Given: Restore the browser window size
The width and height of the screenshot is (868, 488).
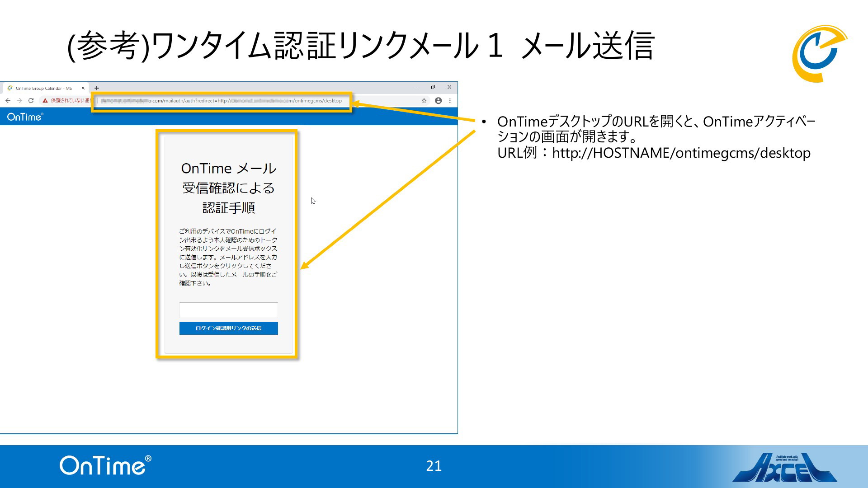Looking at the screenshot, I should click(x=433, y=87).
